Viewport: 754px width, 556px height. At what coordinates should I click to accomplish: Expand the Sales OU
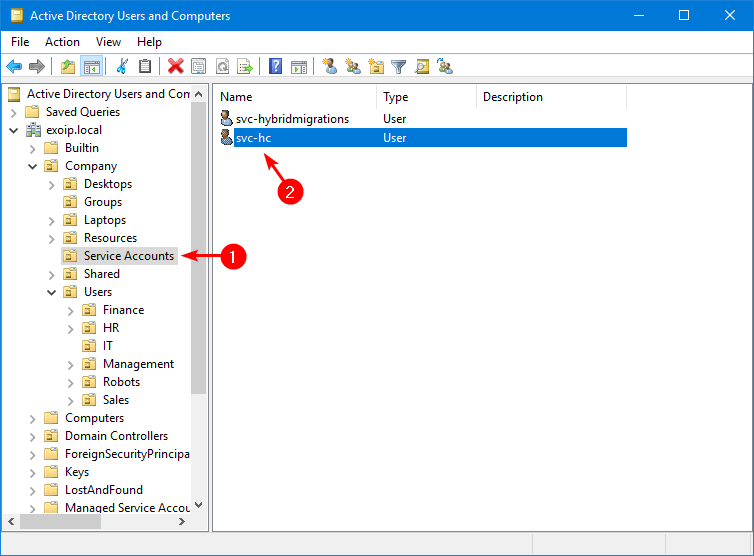[x=70, y=401]
